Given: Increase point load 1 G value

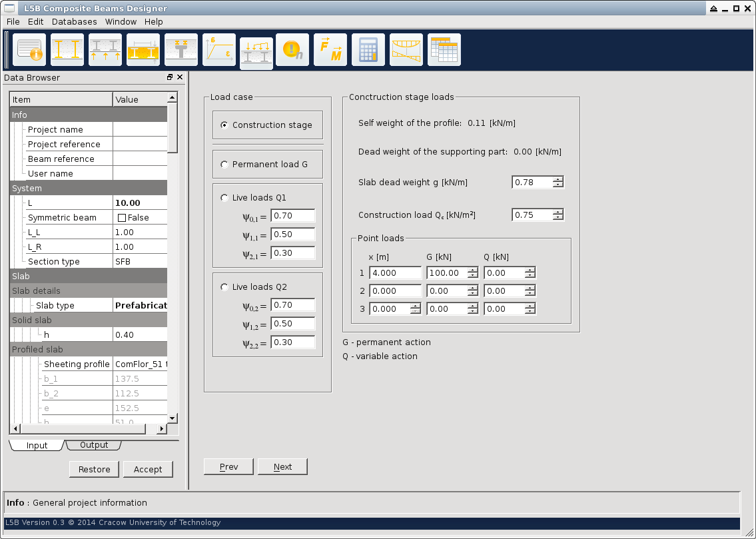Looking at the screenshot, I should [x=473, y=270].
